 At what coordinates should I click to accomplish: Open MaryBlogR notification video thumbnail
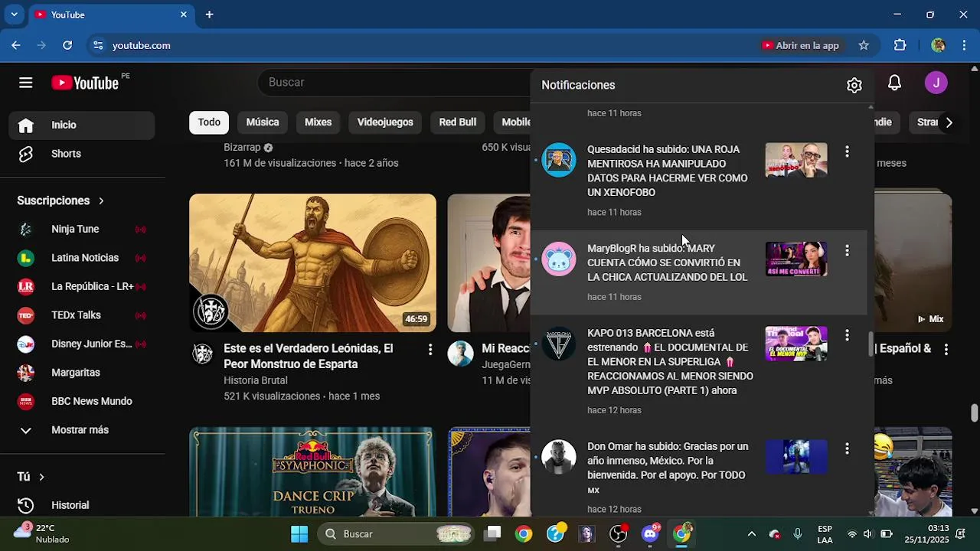(x=796, y=259)
